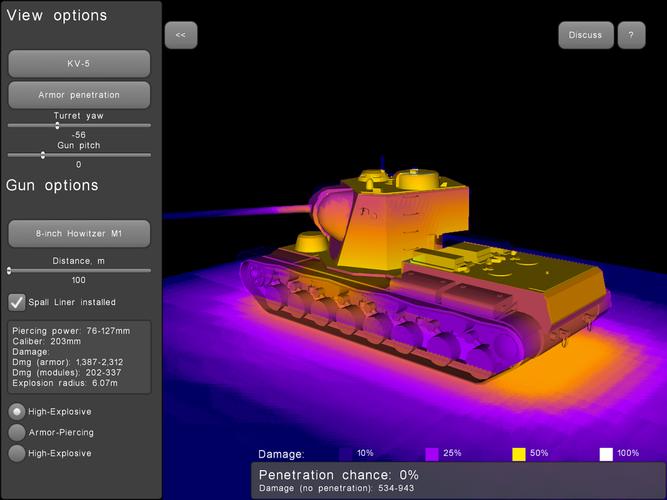Select the Armor-Piercing shell type
Image resolution: width=667 pixels, height=500 pixels.
(x=17, y=432)
